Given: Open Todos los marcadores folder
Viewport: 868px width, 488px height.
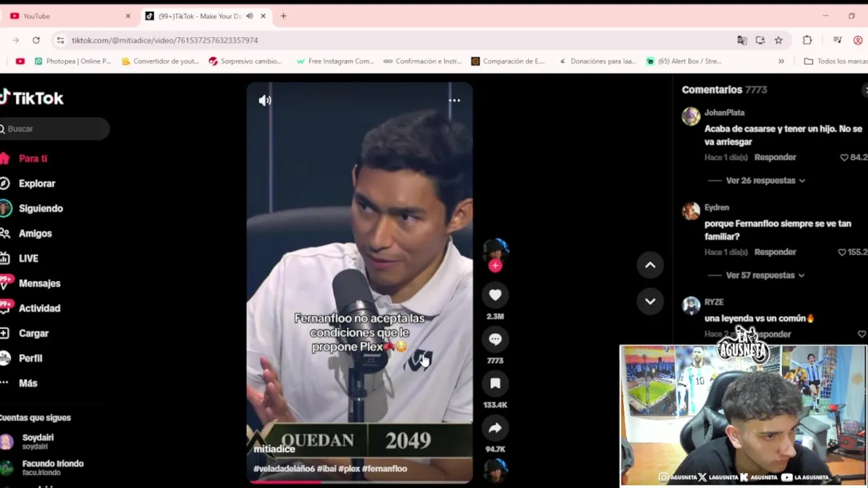Looking at the screenshot, I should point(835,61).
